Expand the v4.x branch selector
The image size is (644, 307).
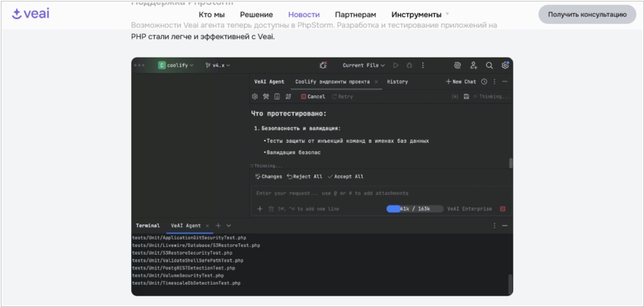220,65
